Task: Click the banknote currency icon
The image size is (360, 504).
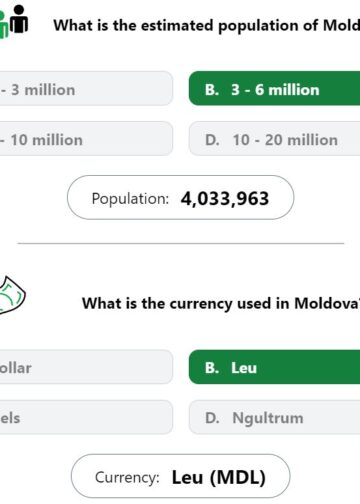Action: pyautogui.click(x=12, y=295)
